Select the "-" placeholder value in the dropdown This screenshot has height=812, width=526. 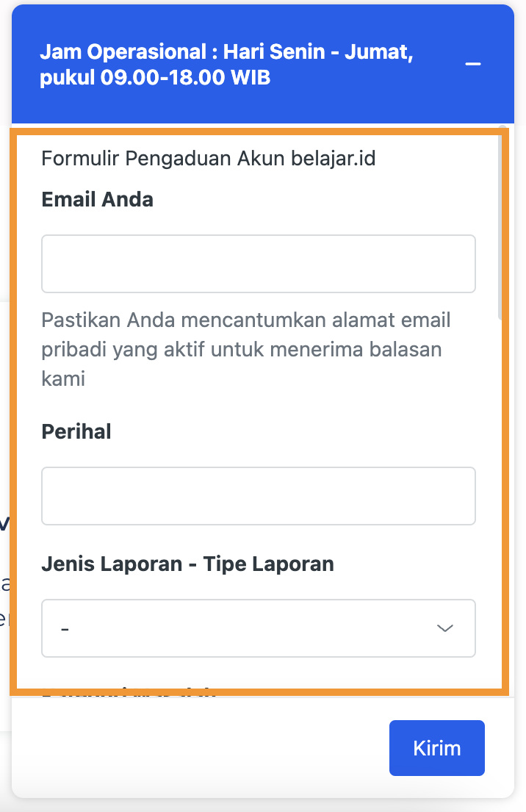[65, 629]
